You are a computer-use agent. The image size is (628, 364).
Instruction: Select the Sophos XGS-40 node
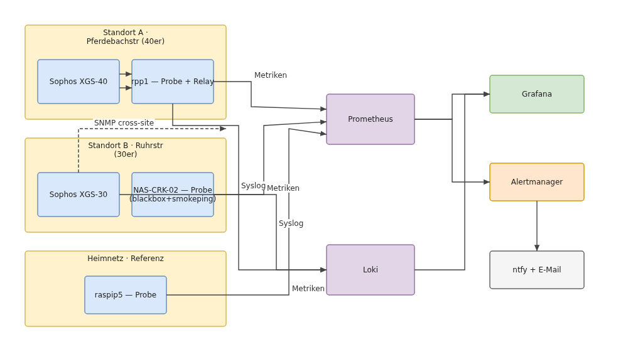pyautogui.click(x=78, y=82)
